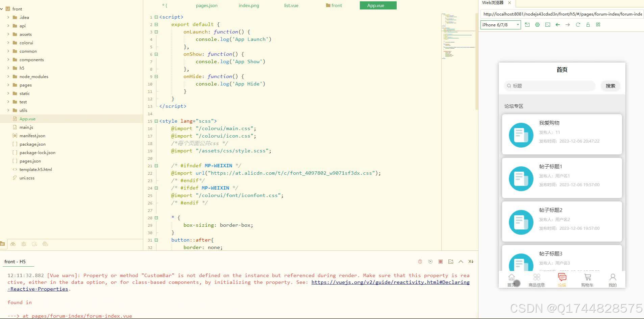This screenshot has height=319, width=644.
Task: Expand the api folder
Action: [x=8, y=26]
